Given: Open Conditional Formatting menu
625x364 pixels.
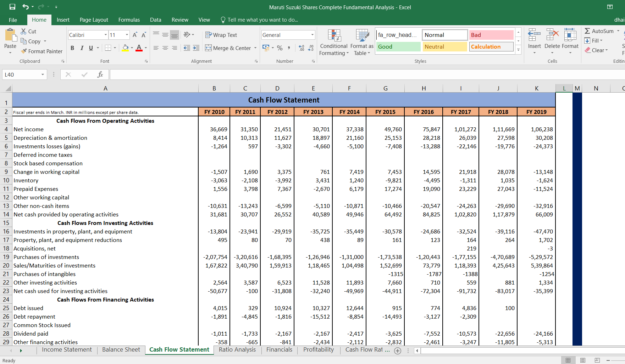Looking at the screenshot, I should (334, 43).
